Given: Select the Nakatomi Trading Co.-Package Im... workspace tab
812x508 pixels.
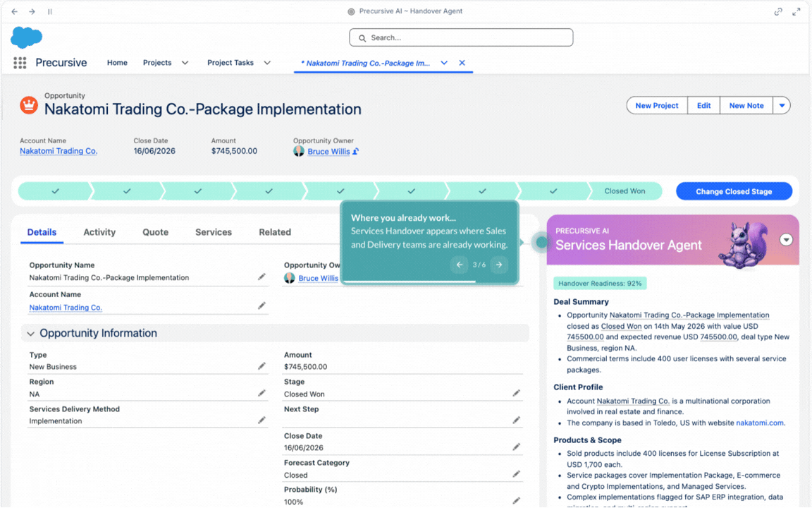Looking at the screenshot, I should (x=366, y=64).
